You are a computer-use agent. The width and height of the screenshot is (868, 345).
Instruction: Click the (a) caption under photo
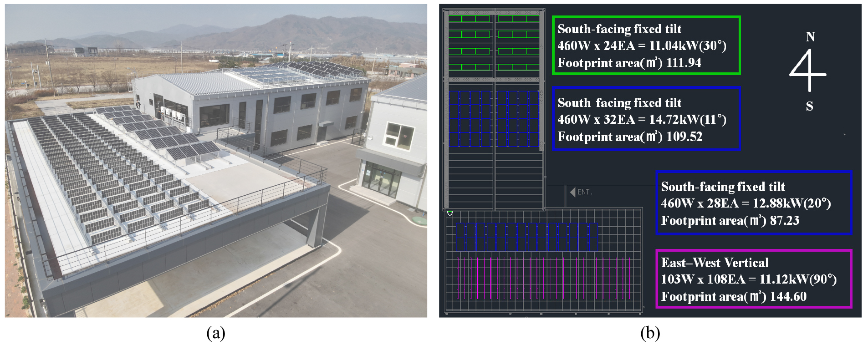coord(216,333)
